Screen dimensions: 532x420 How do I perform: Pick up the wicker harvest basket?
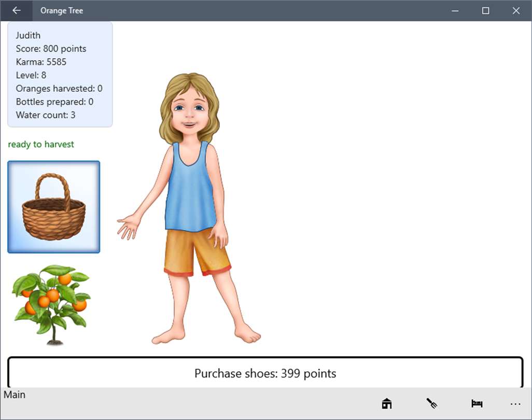coord(53,207)
